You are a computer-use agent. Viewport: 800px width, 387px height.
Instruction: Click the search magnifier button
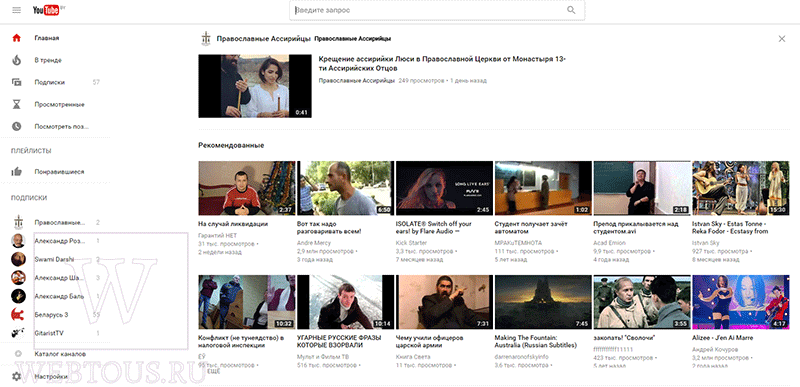[571, 10]
